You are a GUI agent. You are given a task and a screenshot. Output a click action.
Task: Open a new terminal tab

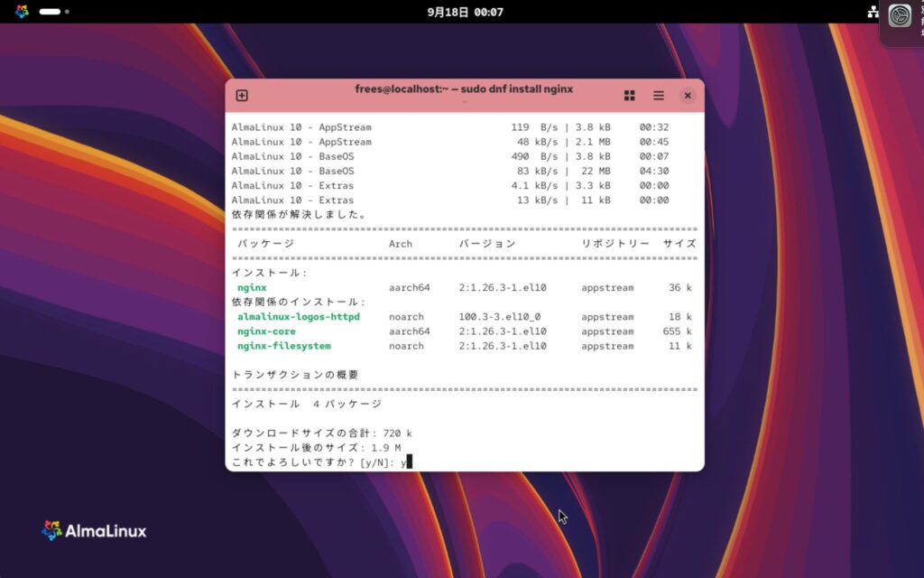click(x=242, y=96)
